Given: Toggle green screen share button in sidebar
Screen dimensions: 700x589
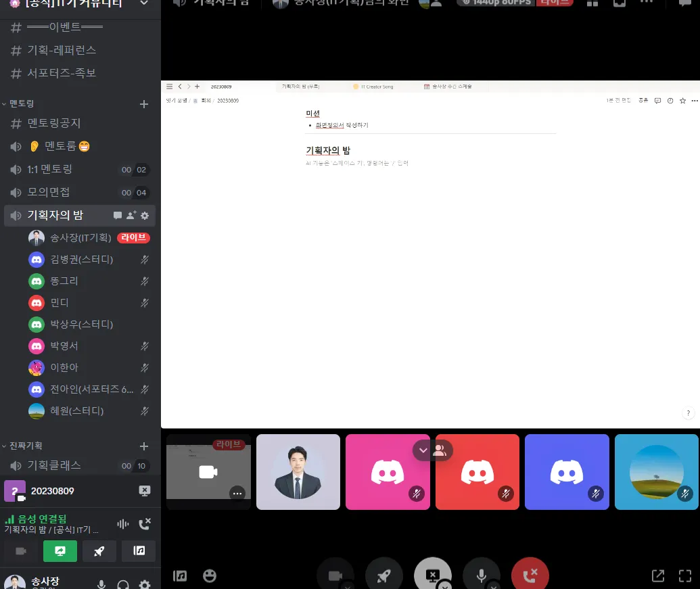Looking at the screenshot, I should click(60, 551).
